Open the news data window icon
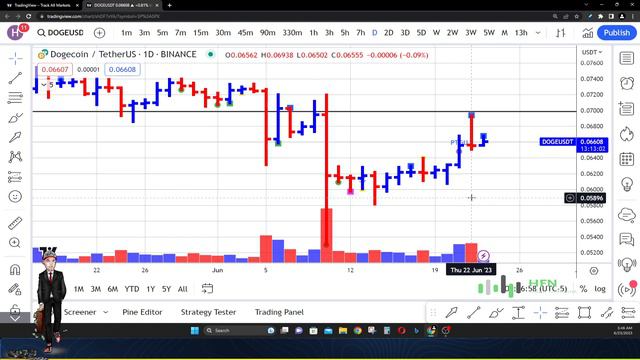This screenshot has width=640, height=360. [x=627, y=109]
